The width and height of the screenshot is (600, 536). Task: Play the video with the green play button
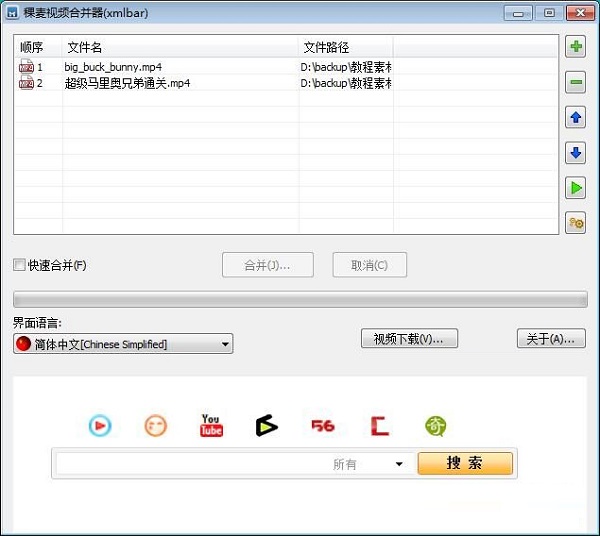click(576, 188)
